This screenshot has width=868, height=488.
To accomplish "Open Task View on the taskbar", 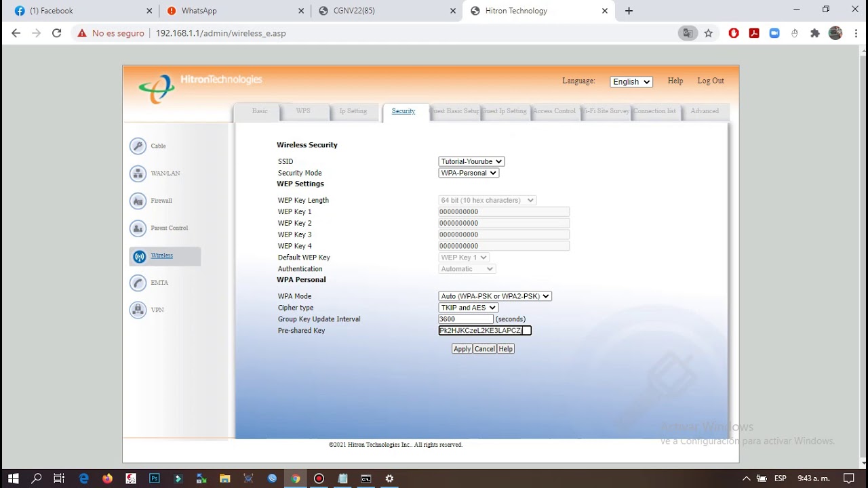I will click(60, 479).
